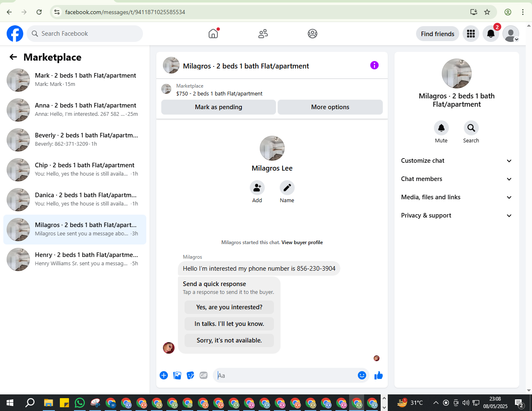
Task: Click the Milagros Lee profile picture in chat
Action: pyautogui.click(x=272, y=148)
